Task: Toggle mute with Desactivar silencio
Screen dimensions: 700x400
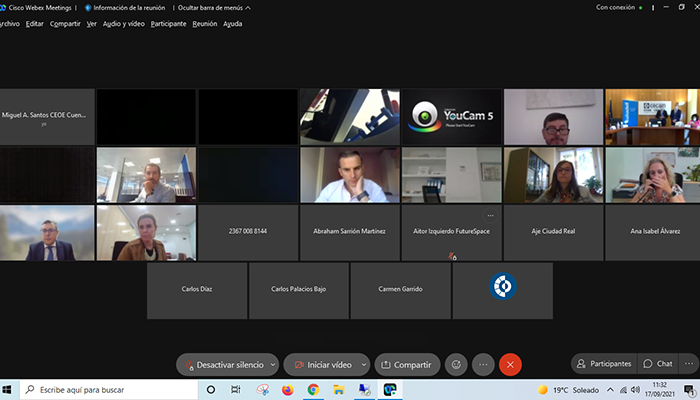Action: tap(222, 365)
